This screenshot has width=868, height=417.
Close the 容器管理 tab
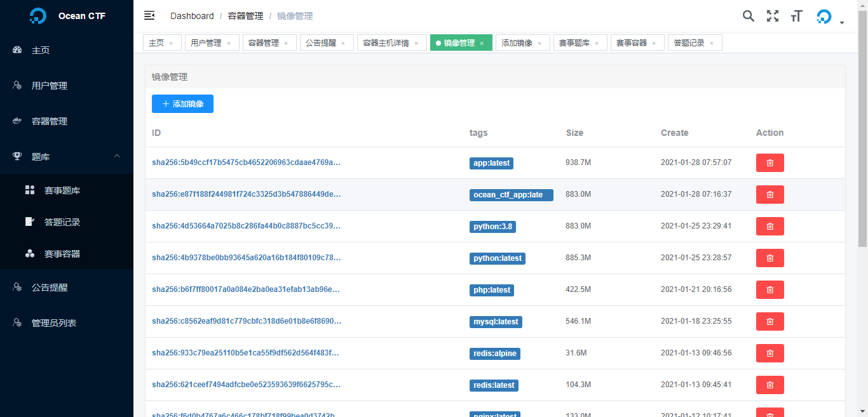click(286, 43)
